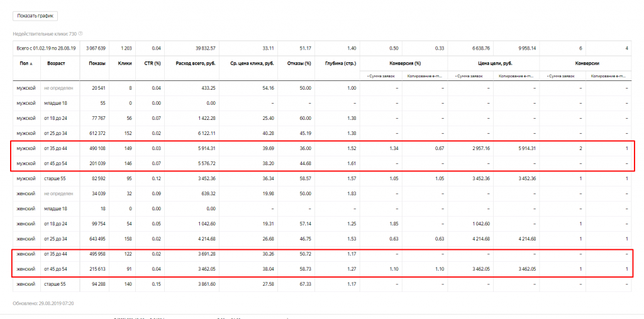Click depth cell '1.83'
The width and height of the screenshot is (644, 319).
(352, 193)
